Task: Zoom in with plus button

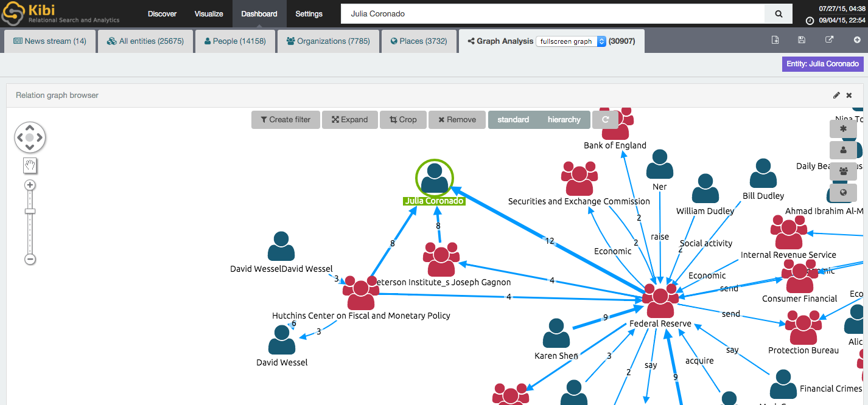Action: coord(30,185)
